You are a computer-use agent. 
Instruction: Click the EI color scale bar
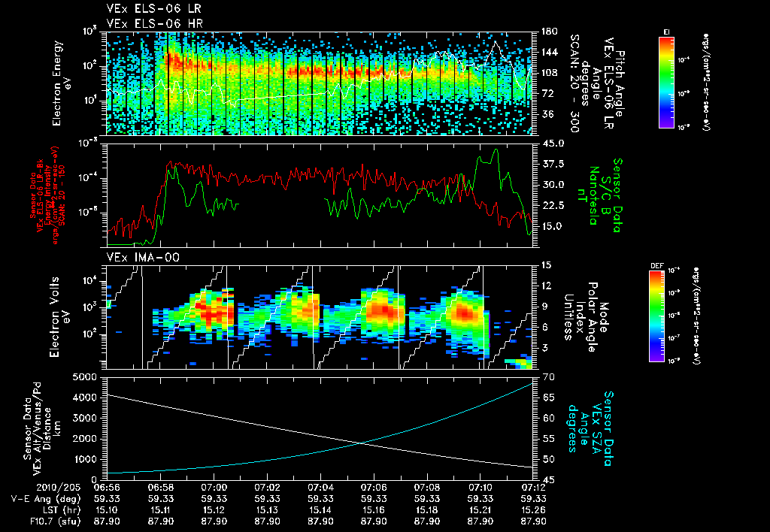coord(666,82)
